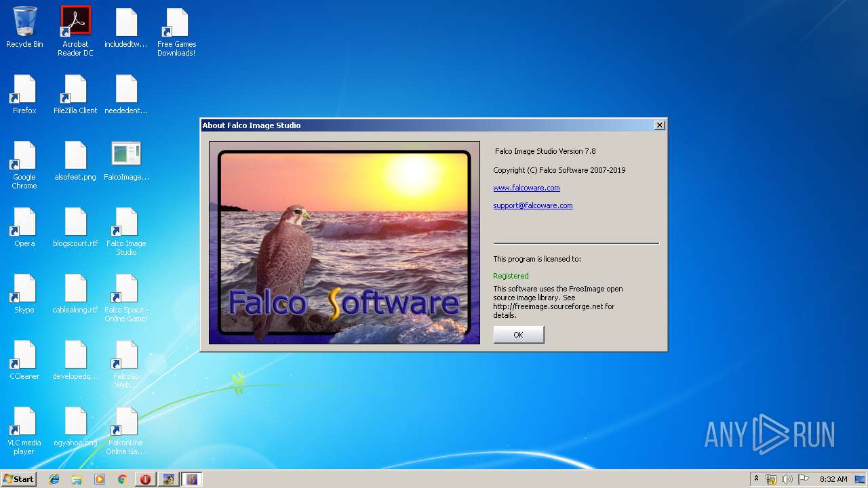Screen dimensions: 868x488
Task: Select the neededent... desktop file
Action: 126,94
